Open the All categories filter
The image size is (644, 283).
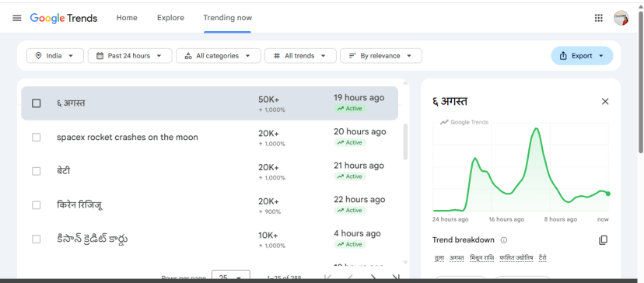218,56
